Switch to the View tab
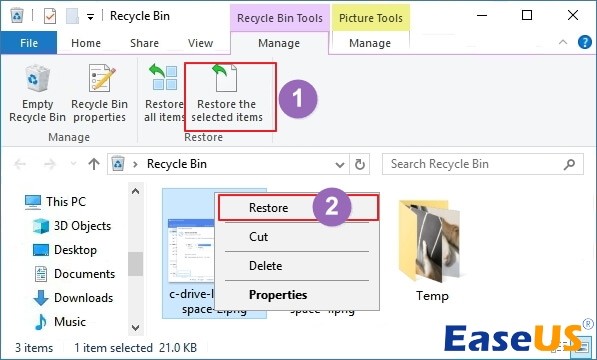Viewport: 597px width, 360px height. [200, 43]
